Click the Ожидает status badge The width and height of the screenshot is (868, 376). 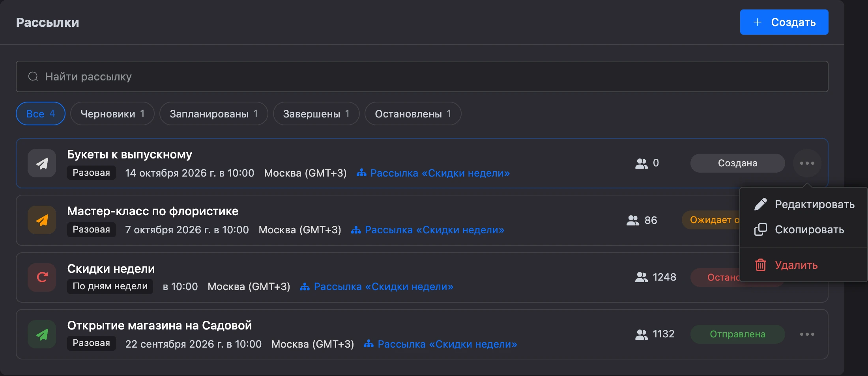pyautogui.click(x=711, y=220)
